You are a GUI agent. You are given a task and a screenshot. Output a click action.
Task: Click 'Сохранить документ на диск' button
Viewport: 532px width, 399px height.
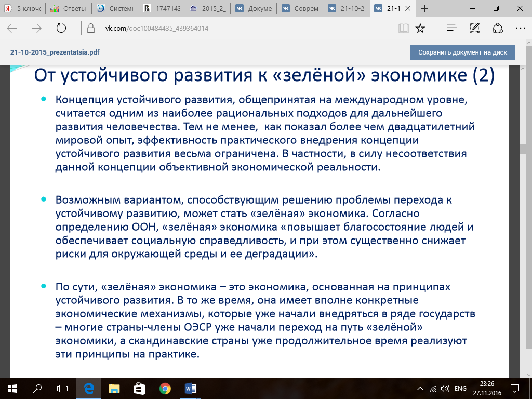click(462, 52)
